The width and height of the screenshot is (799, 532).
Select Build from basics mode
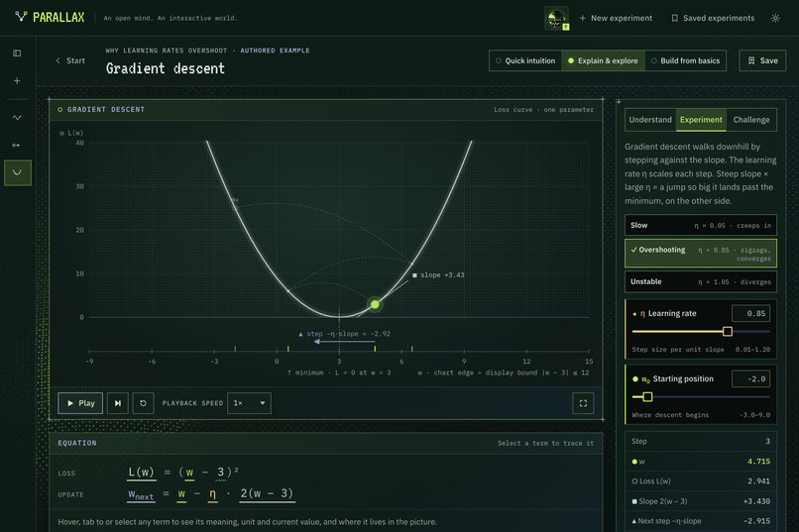685,60
